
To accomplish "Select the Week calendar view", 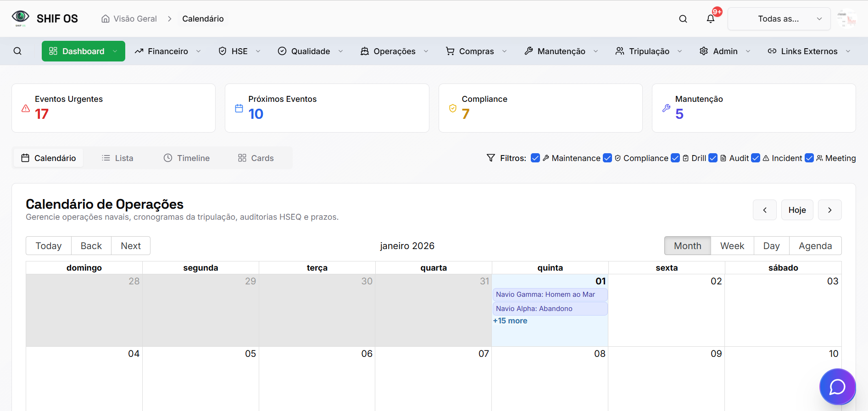I will point(732,246).
